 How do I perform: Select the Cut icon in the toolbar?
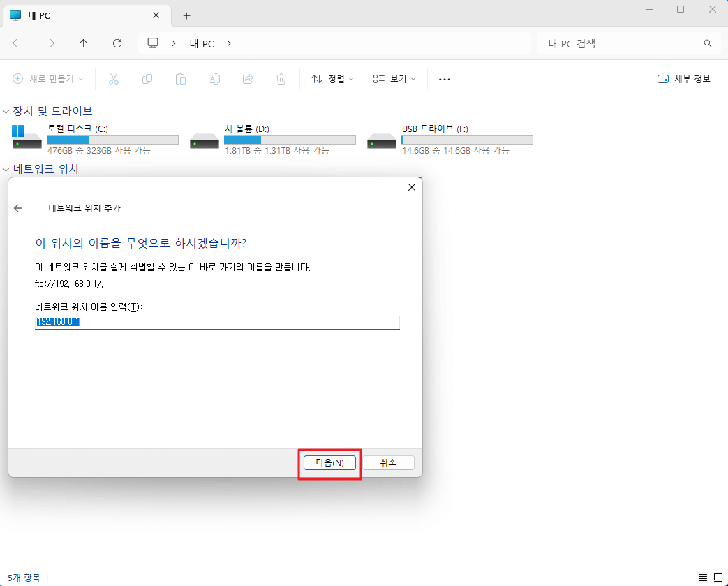tap(114, 79)
